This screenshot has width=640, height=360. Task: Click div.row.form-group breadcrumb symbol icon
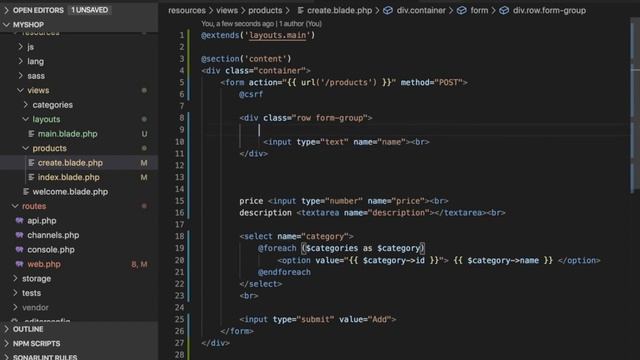(504, 11)
